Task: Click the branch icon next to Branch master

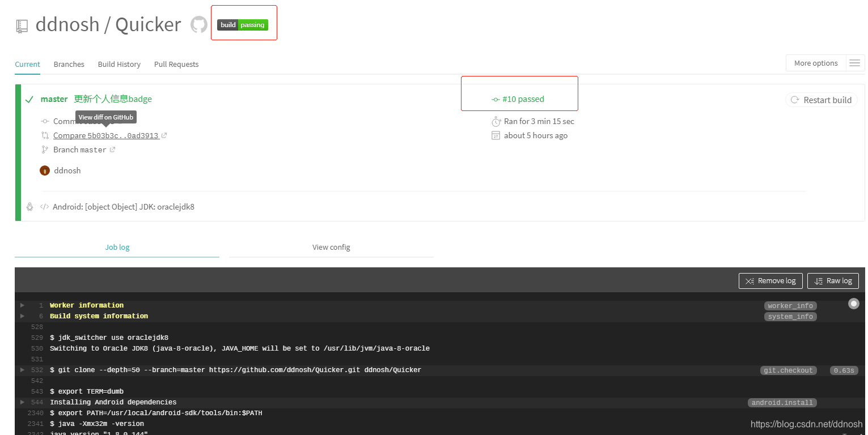Action: click(45, 150)
